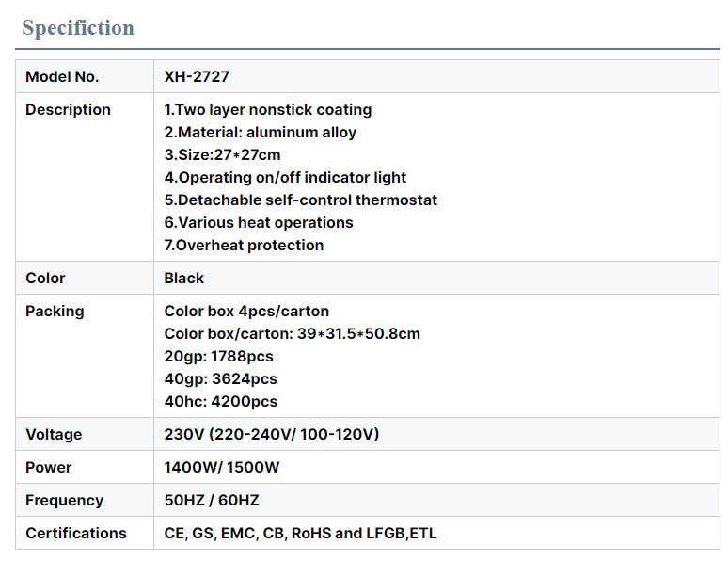
Task: Select the Material: aluminum alloy line
Action: [261, 133]
